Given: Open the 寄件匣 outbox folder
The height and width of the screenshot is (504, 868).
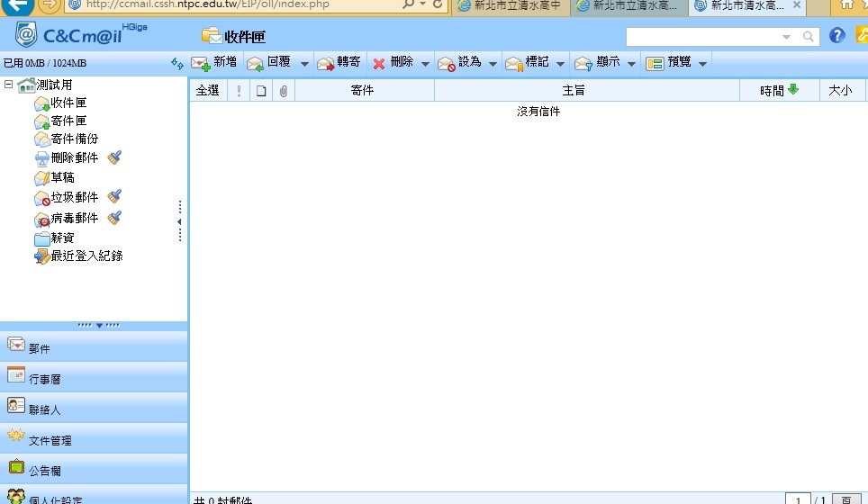Looking at the screenshot, I should point(60,121).
